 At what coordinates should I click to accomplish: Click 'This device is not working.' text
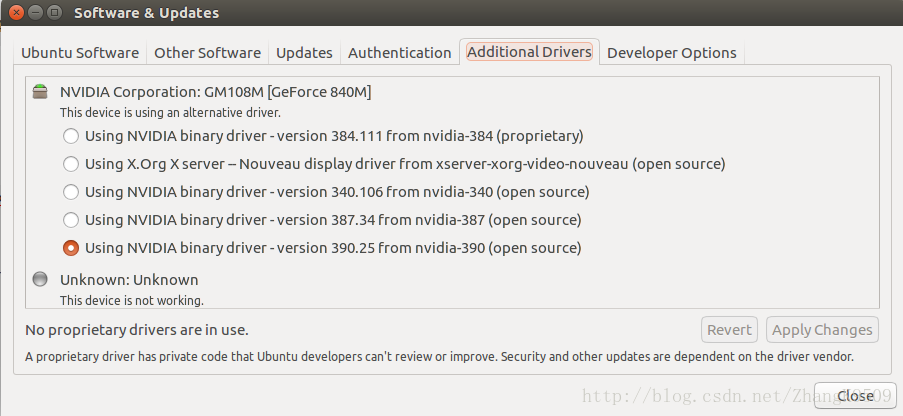tap(132, 301)
